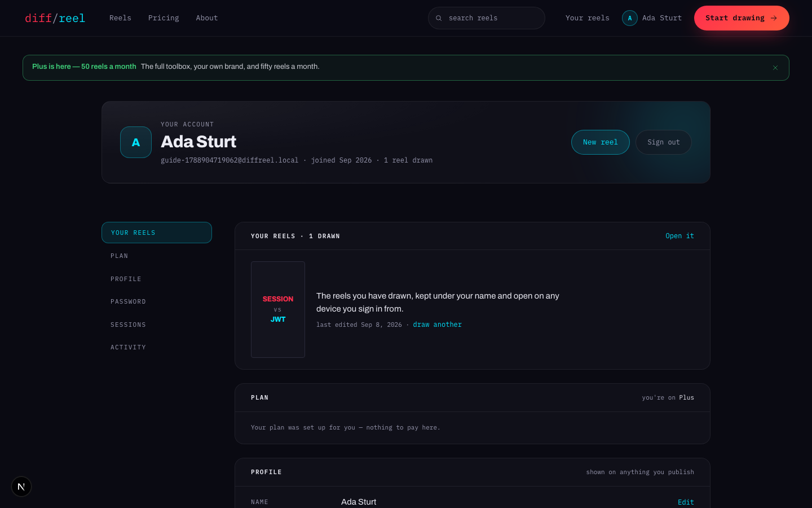Click the New reel button
Viewport: 812px width, 508px height.
(601, 142)
